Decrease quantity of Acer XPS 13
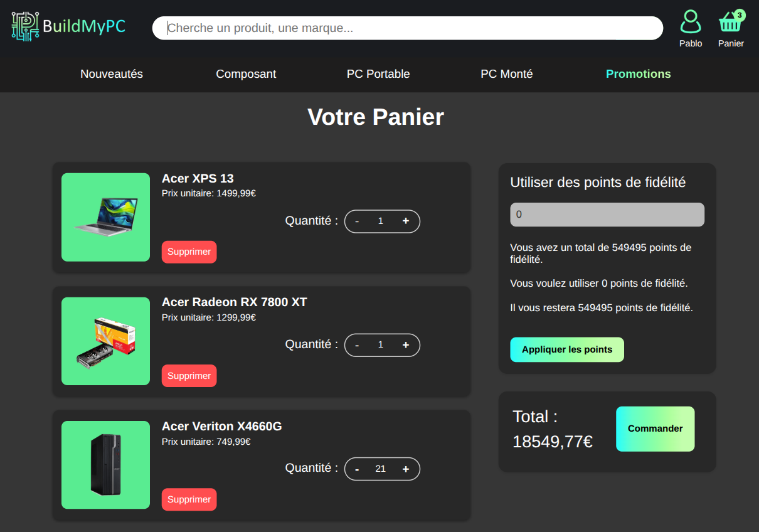759x532 pixels. 357,221
